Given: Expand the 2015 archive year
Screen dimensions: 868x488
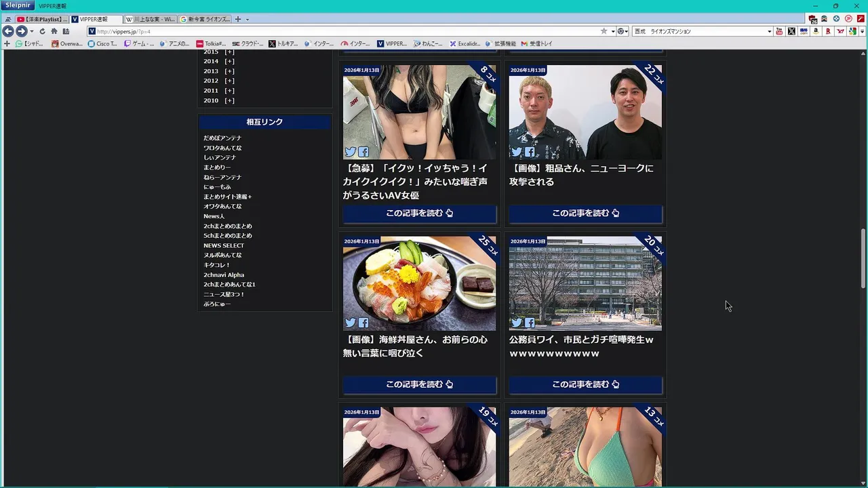Looking at the screenshot, I should (229, 52).
